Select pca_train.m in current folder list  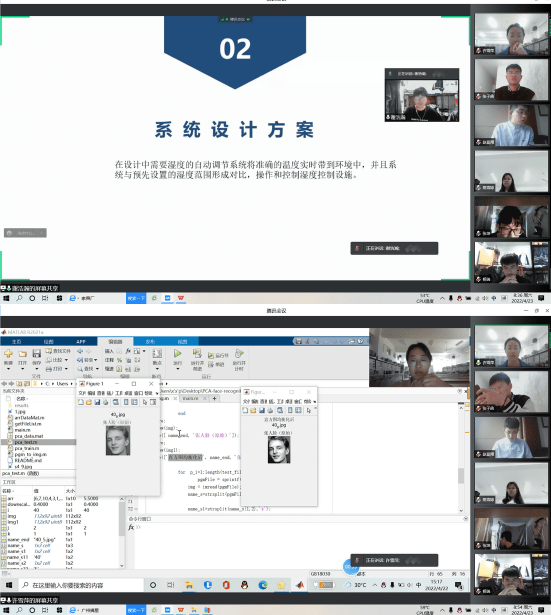[27, 448]
